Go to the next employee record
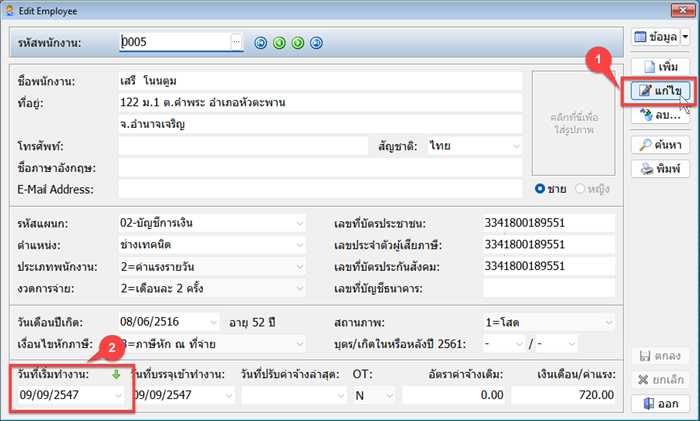 [298, 42]
